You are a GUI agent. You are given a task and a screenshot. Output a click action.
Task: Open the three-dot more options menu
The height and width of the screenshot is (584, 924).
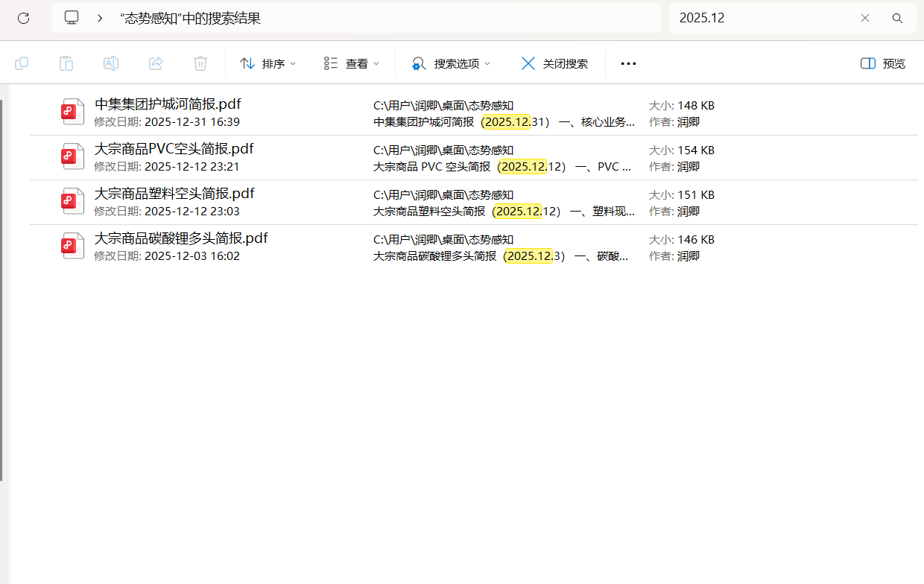click(x=628, y=63)
